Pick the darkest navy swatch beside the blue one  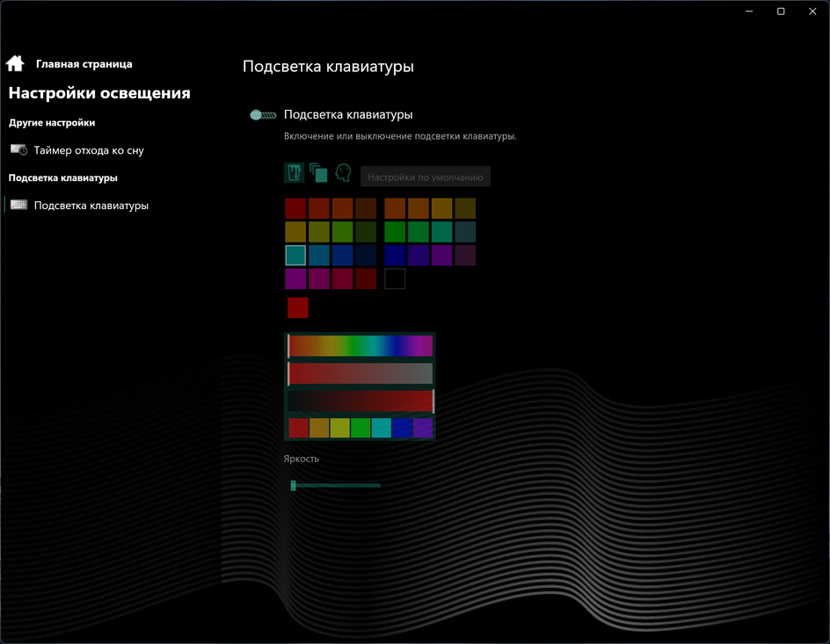(366, 256)
